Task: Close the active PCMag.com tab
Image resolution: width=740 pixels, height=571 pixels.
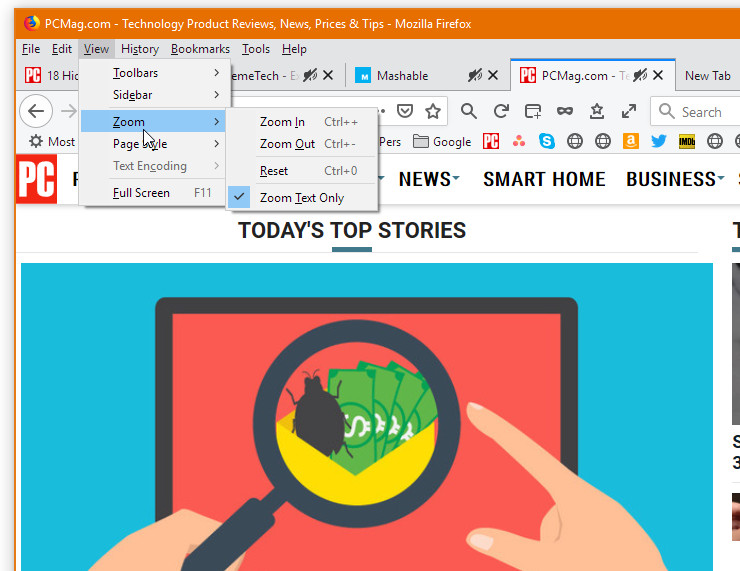Action: [658, 75]
